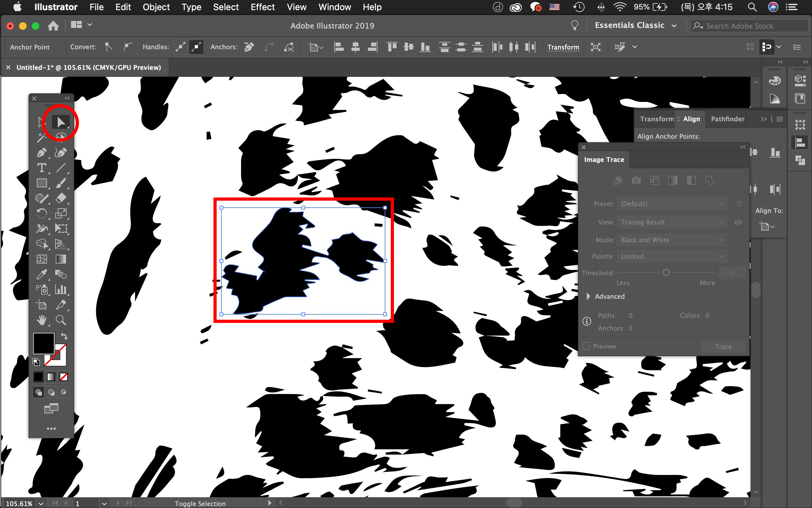Open the zoom level dropdown in status bar
Viewport: 812px width, 508px height.
coord(41,503)
